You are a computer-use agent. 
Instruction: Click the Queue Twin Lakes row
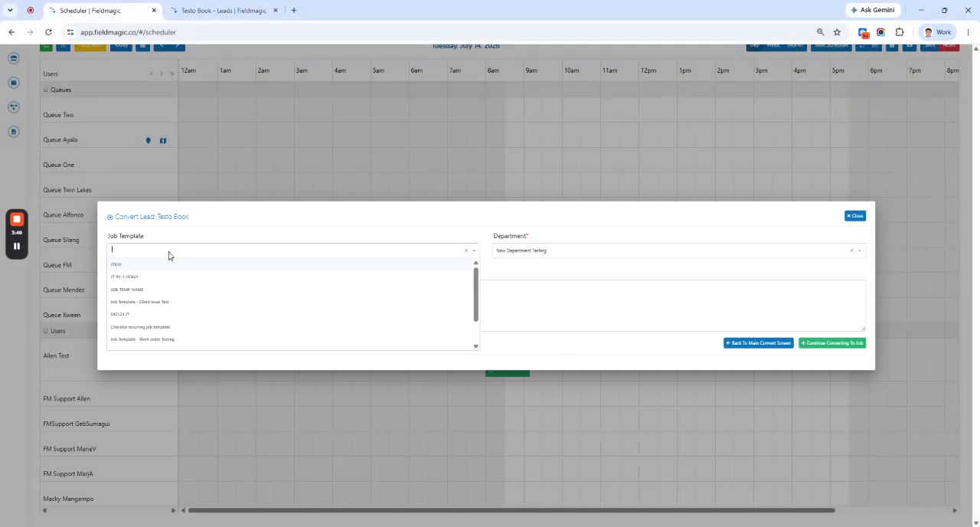click(x=109, y=190)
